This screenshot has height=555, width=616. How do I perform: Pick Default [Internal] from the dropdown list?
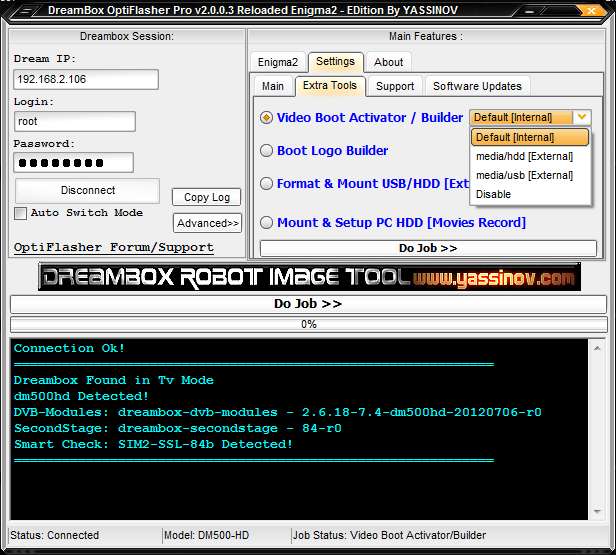(530, 137)
